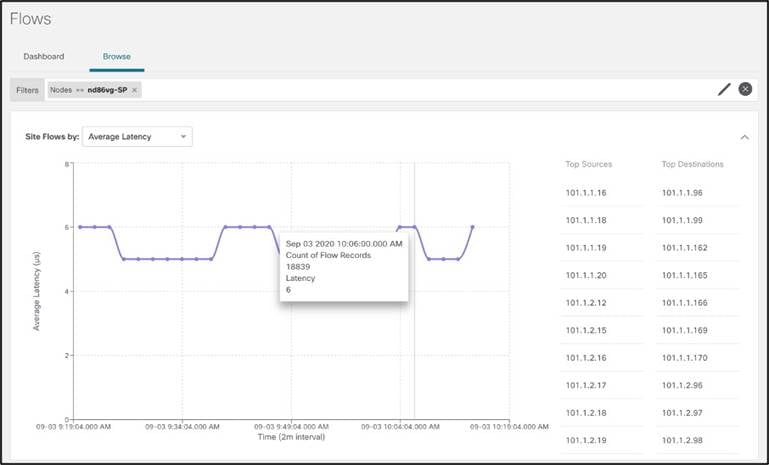Image resolution: width=769 pixels, height=465 pixels.
Task: Select source 101.1.2.17
Action: [586, 385]
